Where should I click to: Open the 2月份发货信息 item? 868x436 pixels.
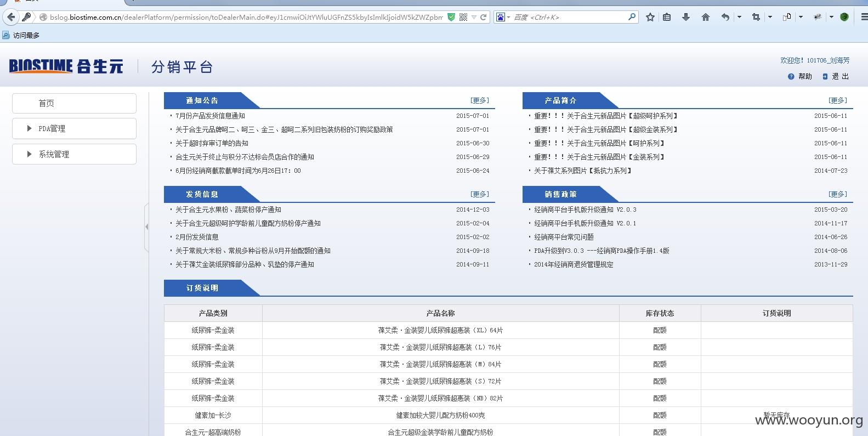pyautogui.click(x=197, y=237)
